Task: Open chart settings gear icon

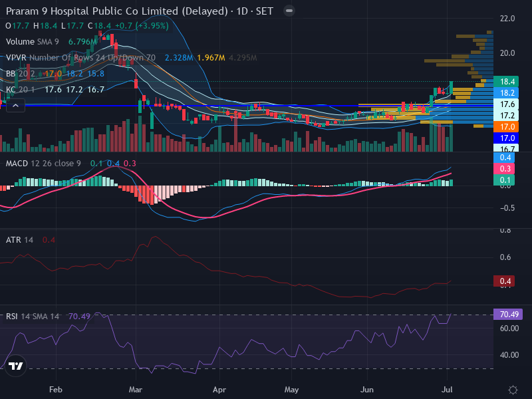Action: 513,390
